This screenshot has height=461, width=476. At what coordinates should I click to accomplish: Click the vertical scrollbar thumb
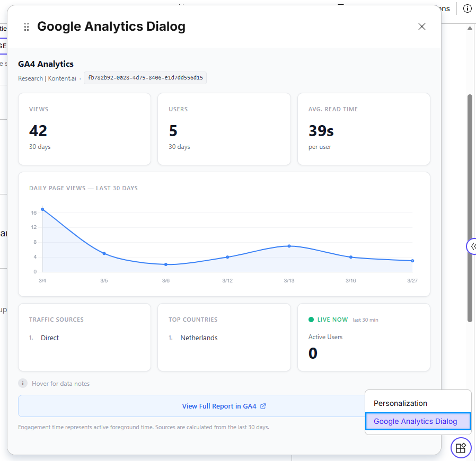click(x=470, y=207)
